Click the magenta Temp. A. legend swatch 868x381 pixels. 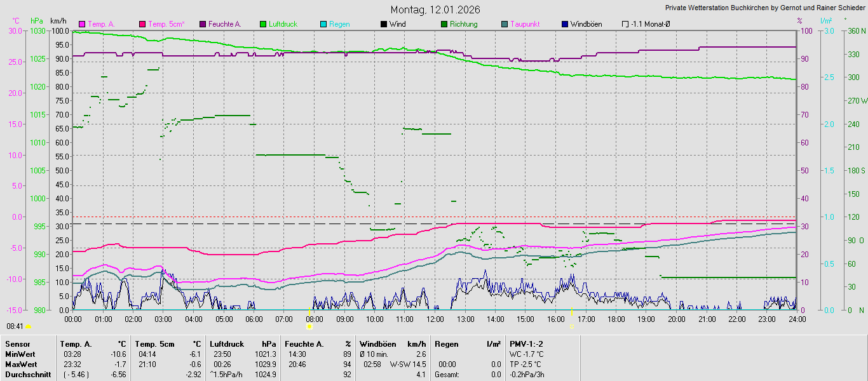pos(81,24)
